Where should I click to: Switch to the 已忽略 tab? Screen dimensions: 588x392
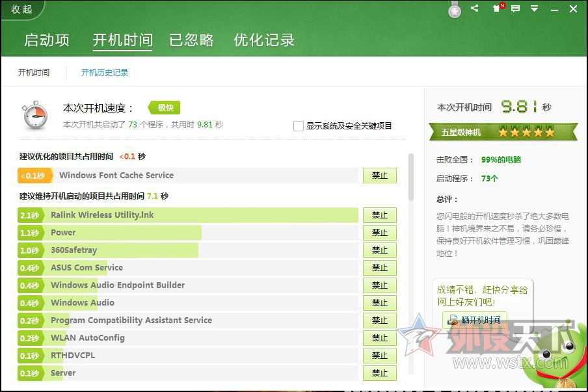[191, 40]
